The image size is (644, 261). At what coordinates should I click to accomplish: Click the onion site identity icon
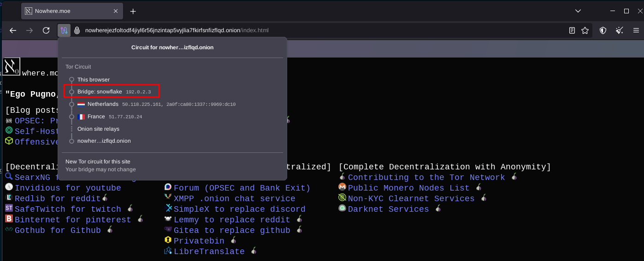point(77,30)
